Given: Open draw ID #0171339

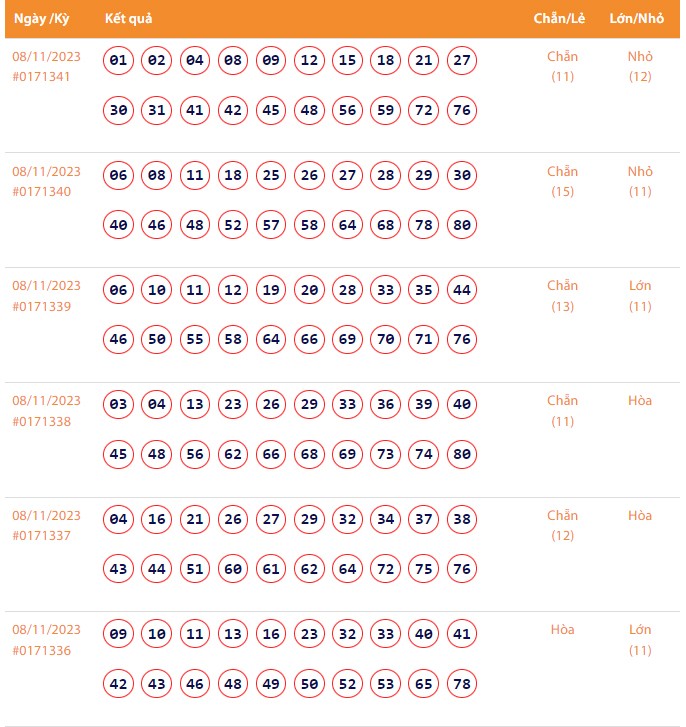Looking at the screenshot, I should 41,306.
